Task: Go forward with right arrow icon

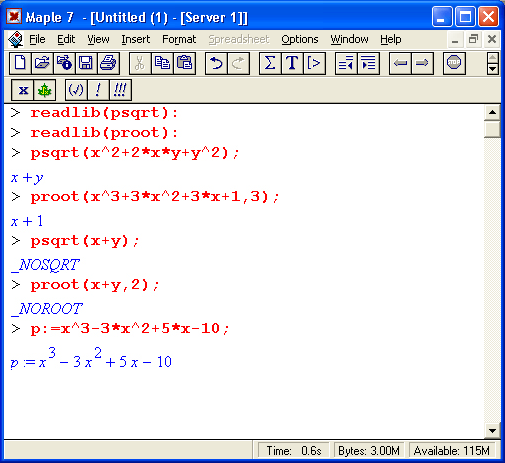Action: pyautogui.click(x=422, y=63)
